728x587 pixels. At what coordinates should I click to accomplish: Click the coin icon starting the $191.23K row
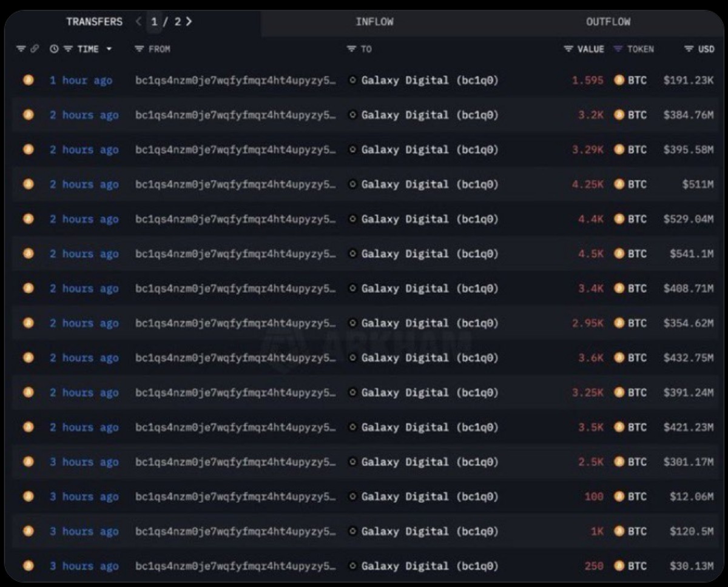pyautogui.click(x=28, y=80)
